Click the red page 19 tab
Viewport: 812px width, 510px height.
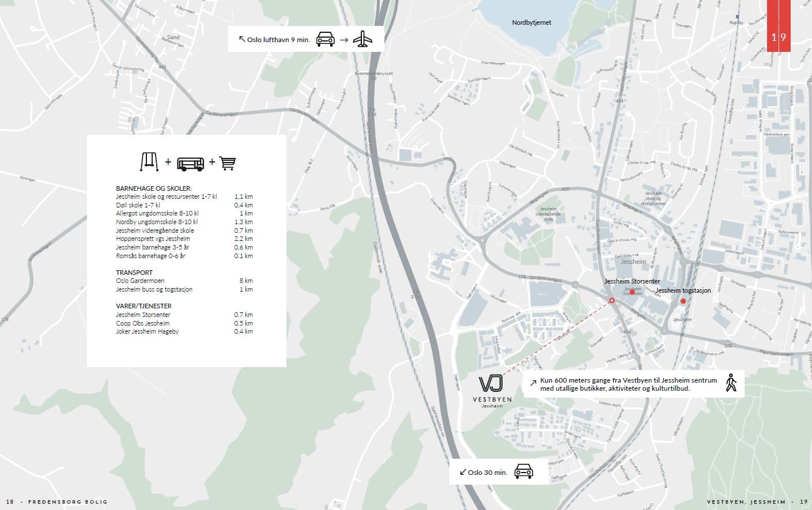[779, 26]
